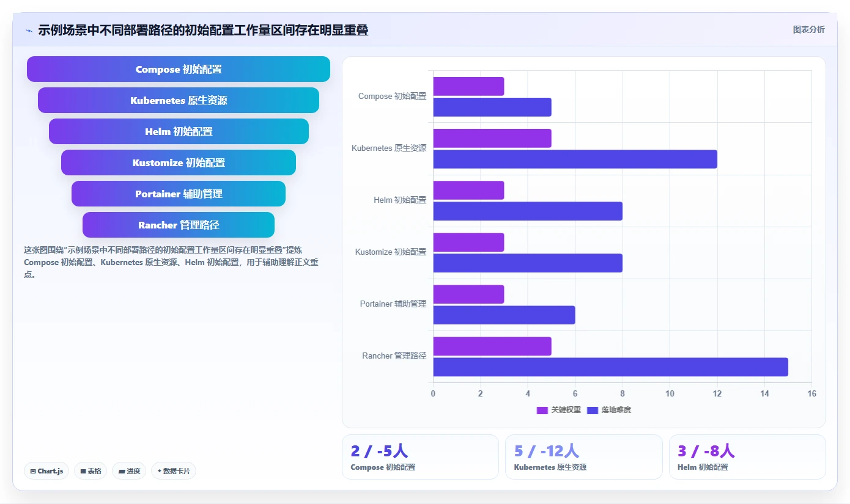Select the Helm 初始配置 funnel bar

coord(179,131)
